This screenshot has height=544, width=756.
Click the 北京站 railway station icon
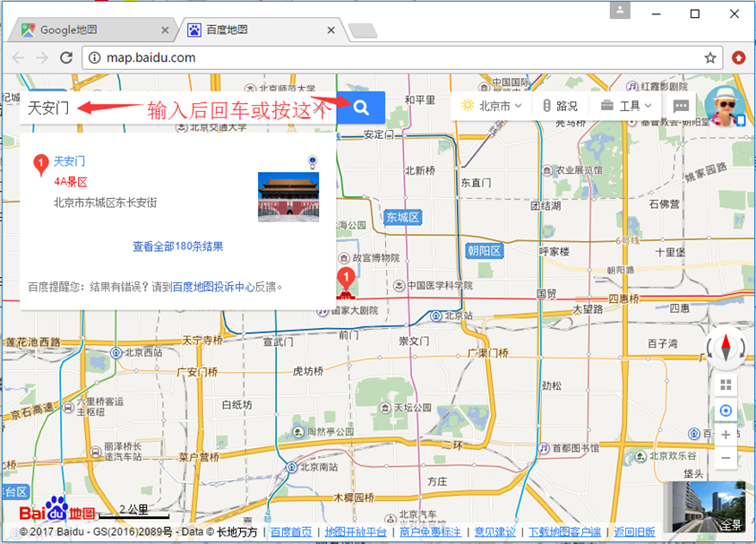click(x=436, y=315)
